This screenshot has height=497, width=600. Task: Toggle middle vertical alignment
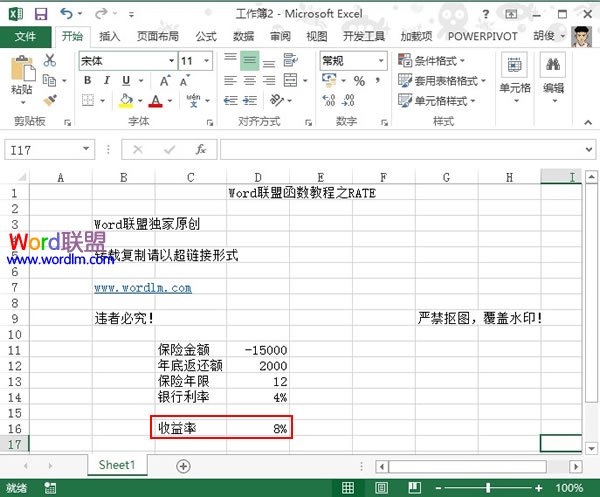tap(249, 60)
